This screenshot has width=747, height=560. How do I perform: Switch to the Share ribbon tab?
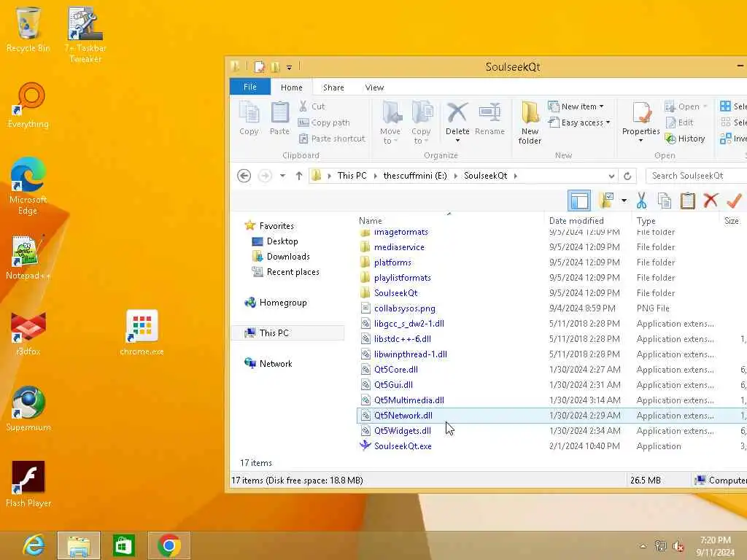point(333,87)
